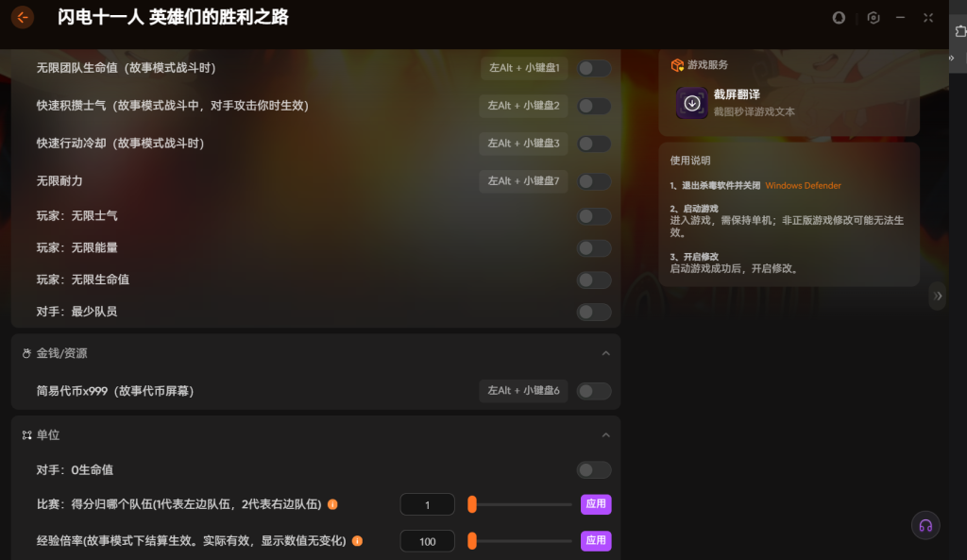Screen dimensions: 967x560
Task: Click the 截屏翻译 download icon
Action: click(x=692, y=103)
